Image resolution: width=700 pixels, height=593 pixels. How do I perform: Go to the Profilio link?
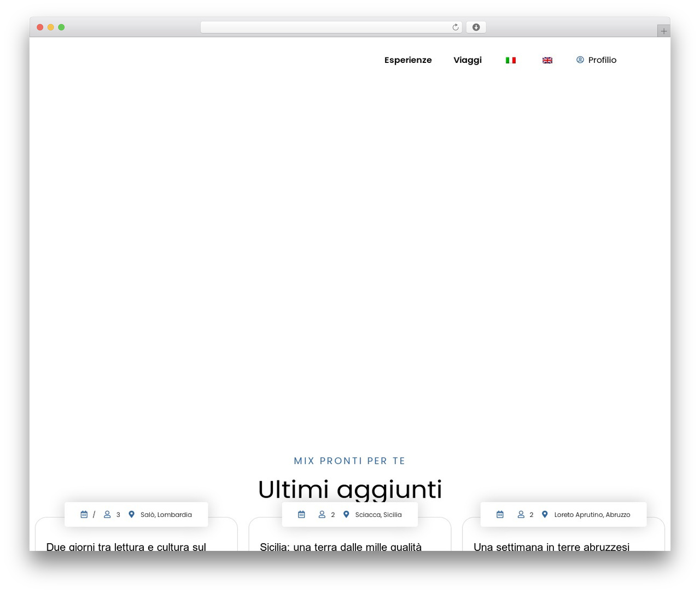pyautogui.click(x=602, y=60)
